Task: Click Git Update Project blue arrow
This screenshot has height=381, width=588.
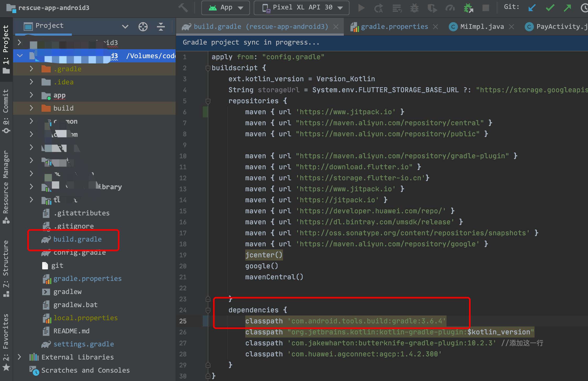Action: (x=532, y=8)
